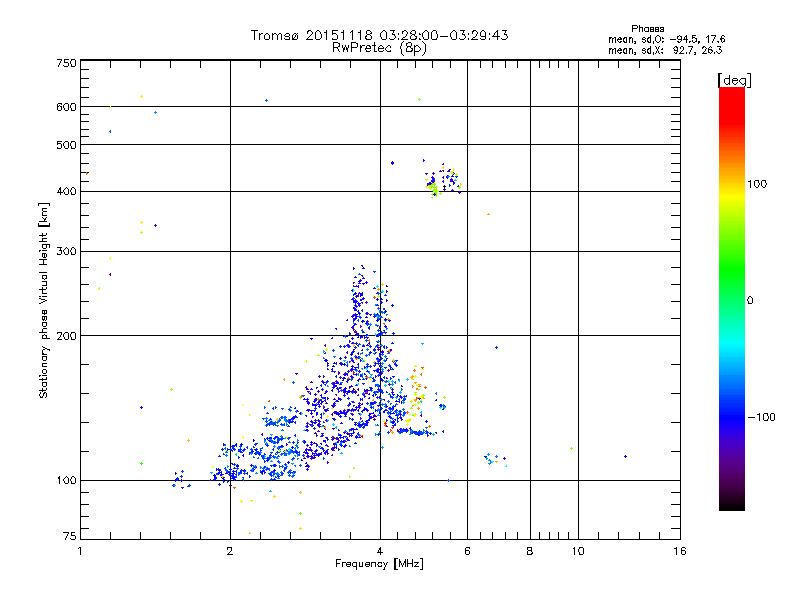
Task: Click the isolated blue point near 12 MHz
Action: tap(626, 457)
